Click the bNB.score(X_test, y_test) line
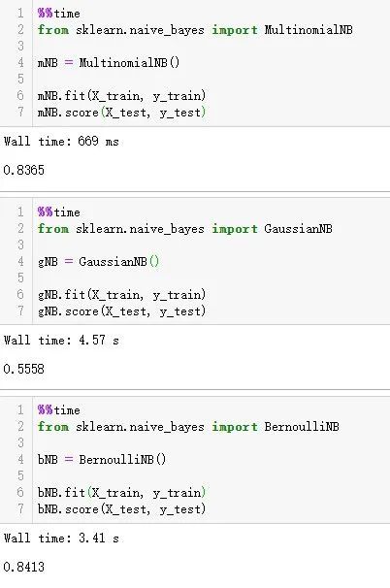The image size is (390, 588). click(122, 509)
